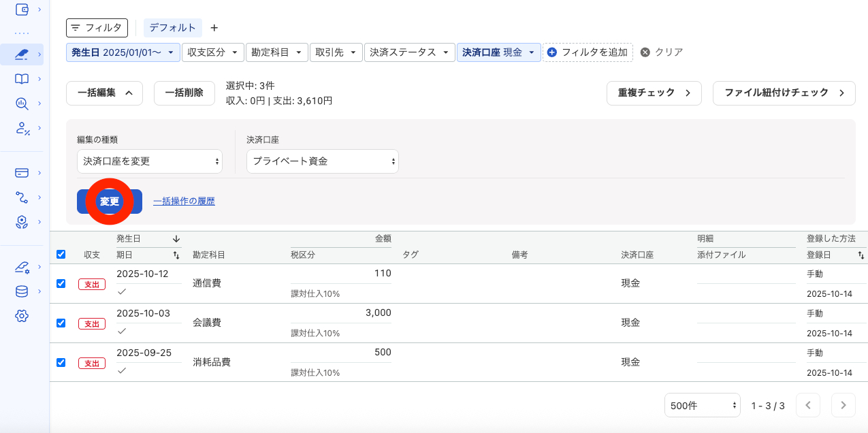Expand the プライベート資金 payment account selector
Image resolution: width=868 pixels, height=433 pixels.
coord(322,161)
